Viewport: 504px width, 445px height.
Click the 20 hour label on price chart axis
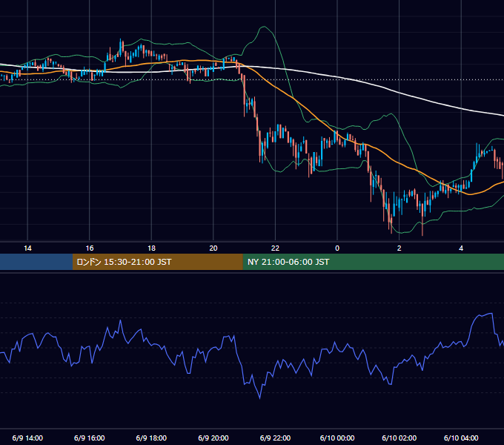pos(213,248)
